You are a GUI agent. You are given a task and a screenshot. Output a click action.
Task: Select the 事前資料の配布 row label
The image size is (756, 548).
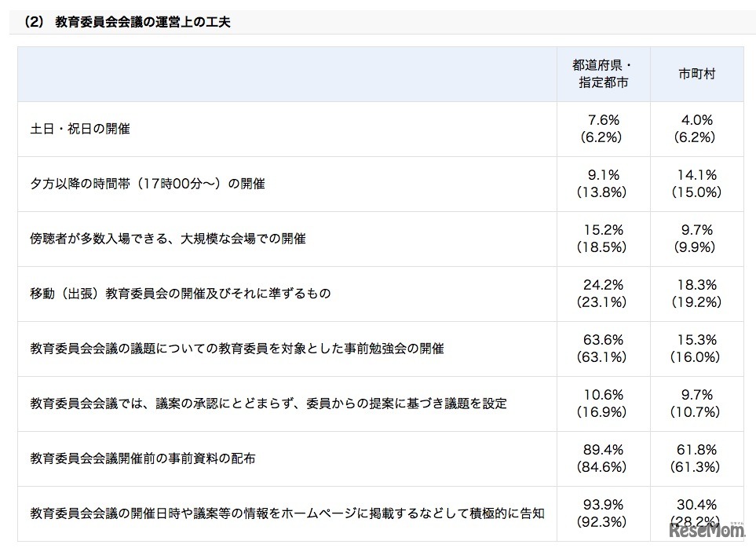tap(143, 458)
